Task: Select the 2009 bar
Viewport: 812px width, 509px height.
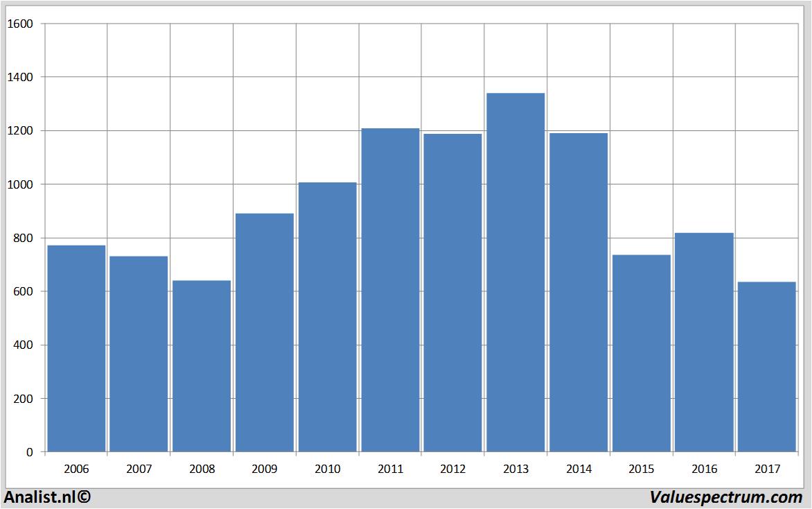Action: pos(265,332)
